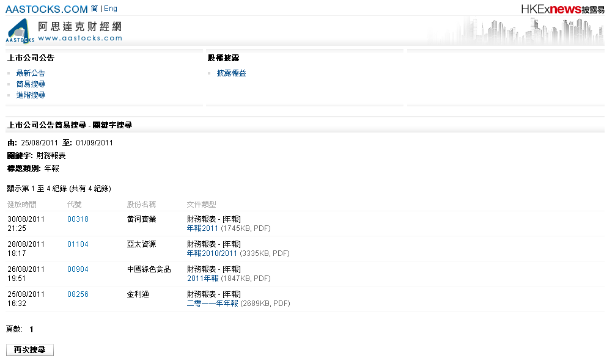Click the 再次搜尋 button
The width and height of the screenshot is (615, 364).
click(30, 350)
